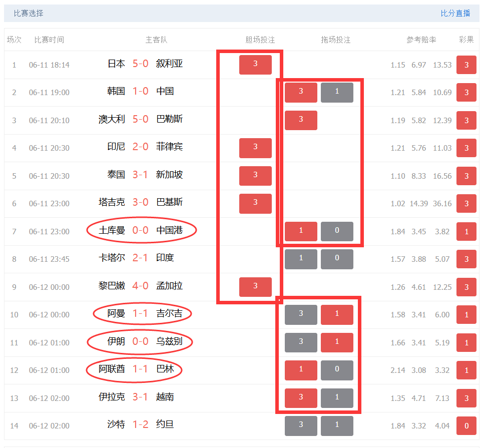Click the red 3 badge for 泰国 row
This screenshot has height=448, width=487.
tap(255, 176)
